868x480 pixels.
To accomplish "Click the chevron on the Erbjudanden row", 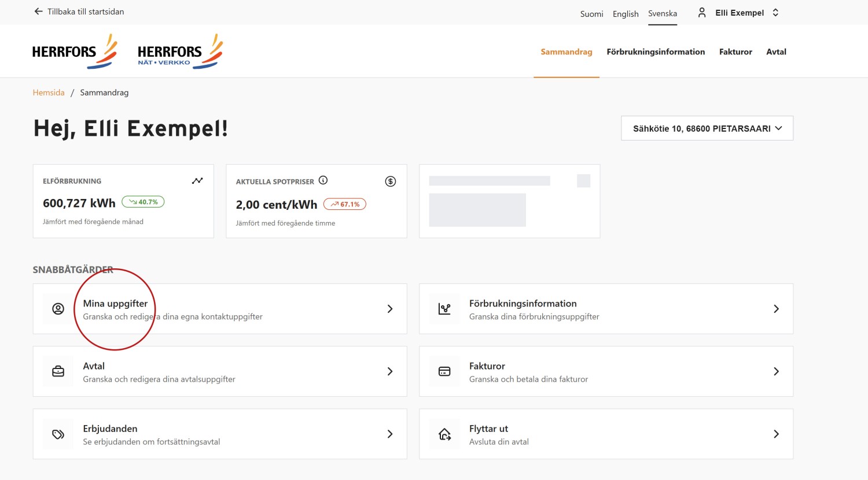I will [390, 434].
